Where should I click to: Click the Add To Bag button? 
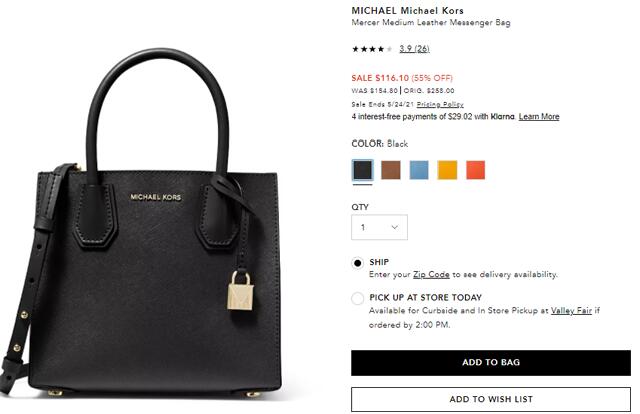[x=491, y=362]
